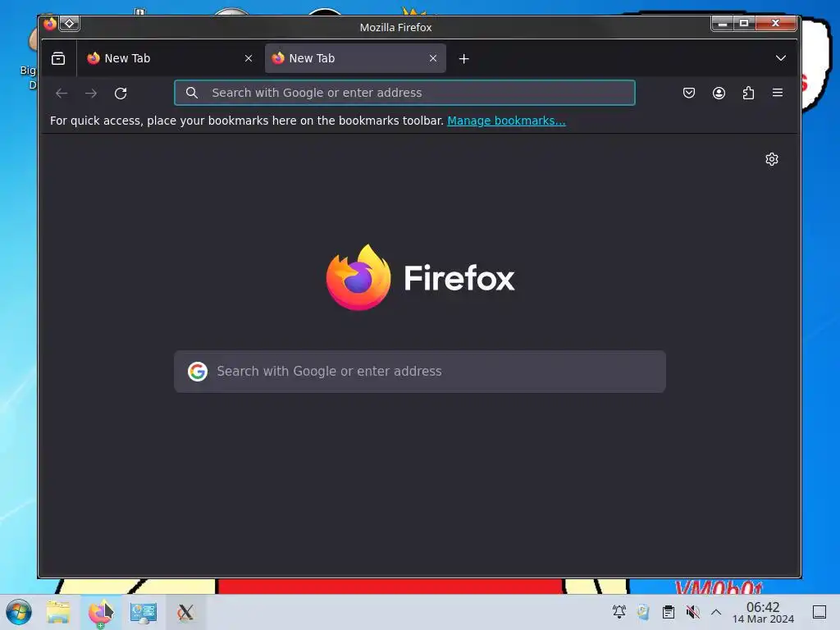The height and width of the screenshot is (630, 840).
Task: Open the system settings taskbar icon
Action: pyautogui.click(x=144, y=612)
